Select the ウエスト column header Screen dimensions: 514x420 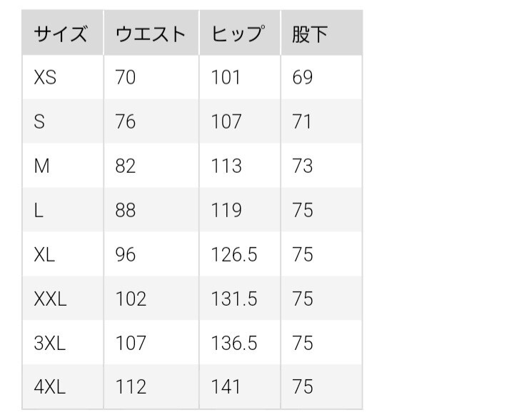(x=150, y=34)
